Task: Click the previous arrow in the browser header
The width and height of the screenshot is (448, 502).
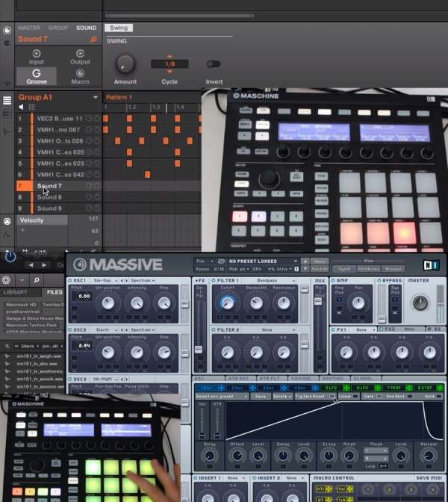Action: [x=31, y=265]
